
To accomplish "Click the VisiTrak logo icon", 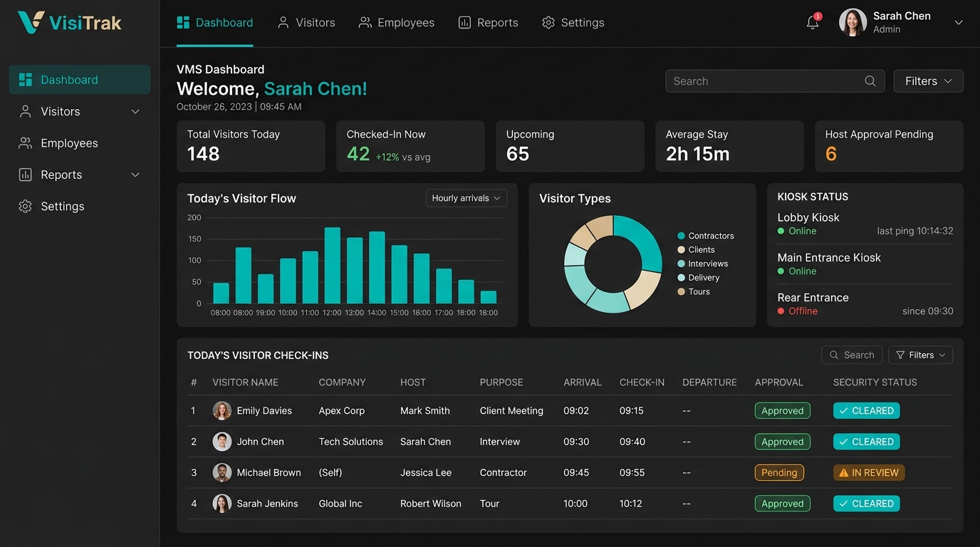I will coord(31,22).
